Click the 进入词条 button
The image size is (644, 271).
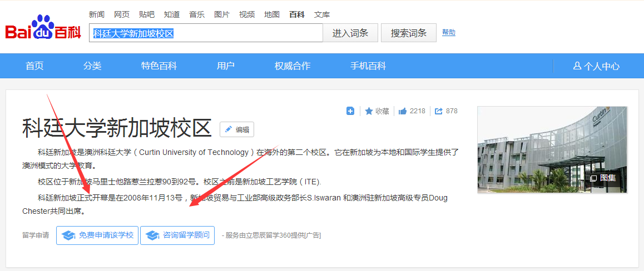[350, 33]
